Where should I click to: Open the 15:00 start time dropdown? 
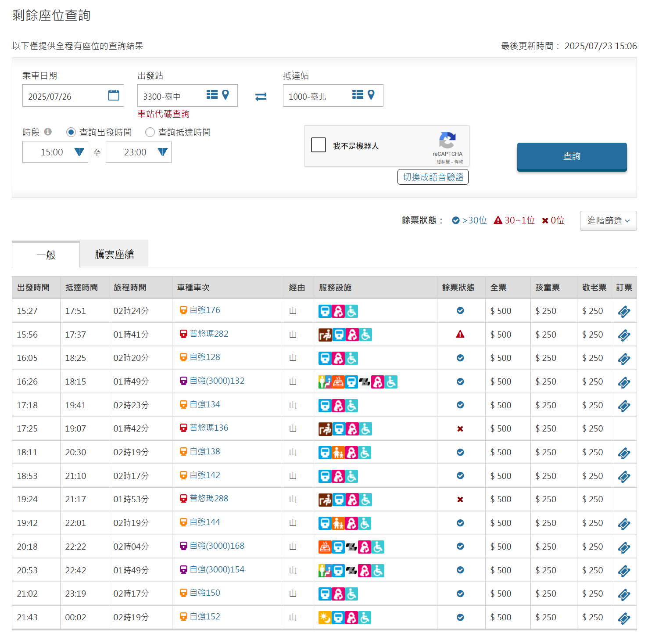[55, 152]
